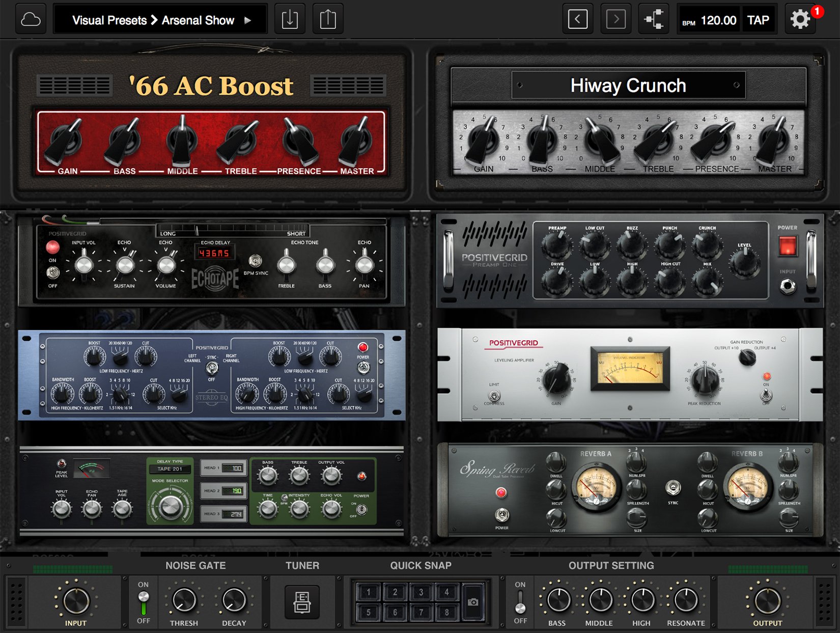Open the cloud preset library
Screen dimensions: 840x633
30,19
